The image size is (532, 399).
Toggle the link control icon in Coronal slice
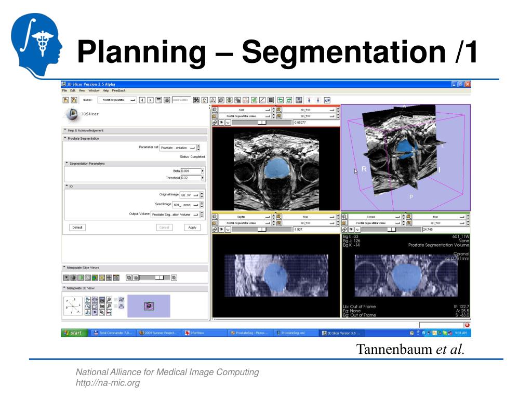[x=345, y=230]
